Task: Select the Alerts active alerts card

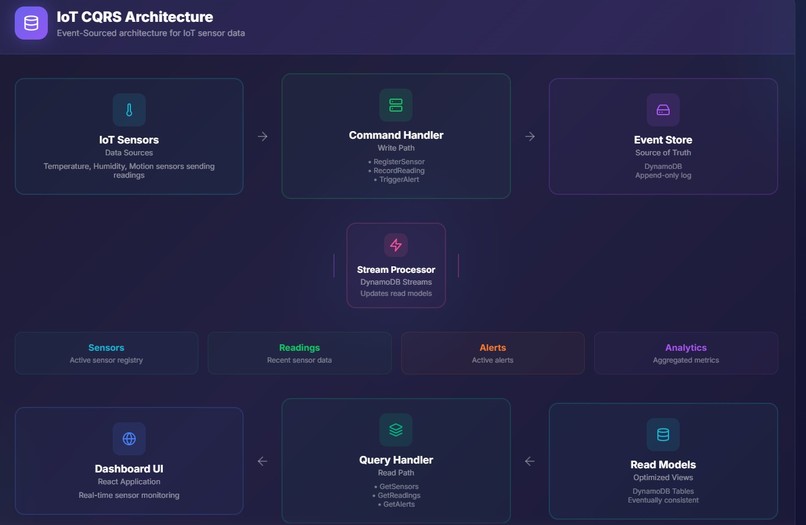Action: [493, 353]
